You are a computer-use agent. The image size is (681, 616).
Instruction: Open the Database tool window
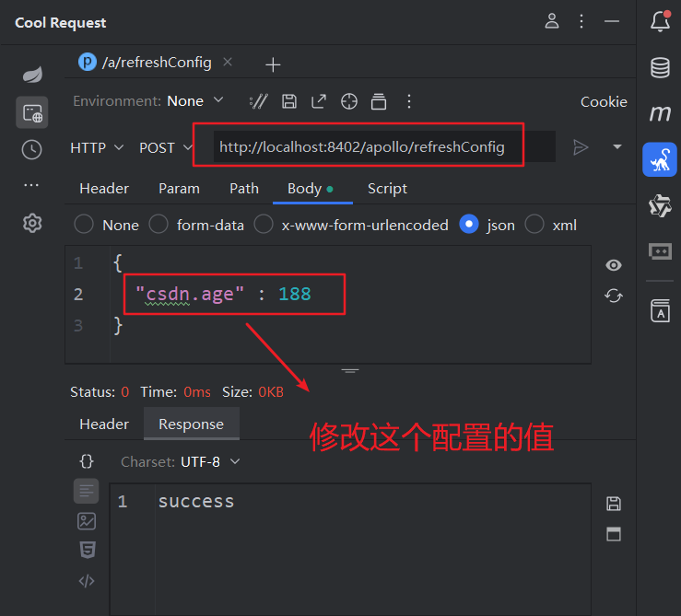660,68
